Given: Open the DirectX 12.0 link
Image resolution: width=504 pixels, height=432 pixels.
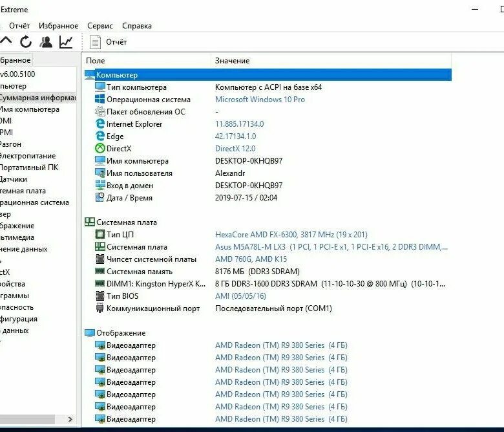Looking at the screenshot, I should click(x=235, y=149).
